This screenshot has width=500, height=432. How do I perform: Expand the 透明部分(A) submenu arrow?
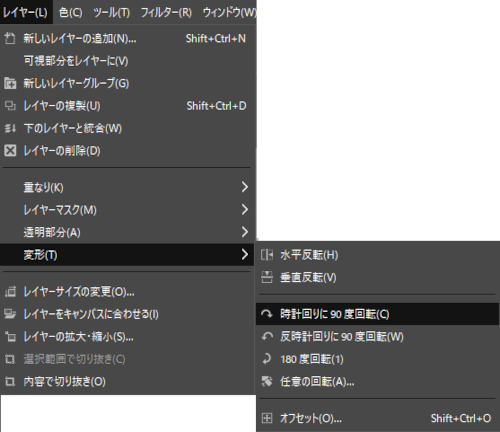coord(245,232)
